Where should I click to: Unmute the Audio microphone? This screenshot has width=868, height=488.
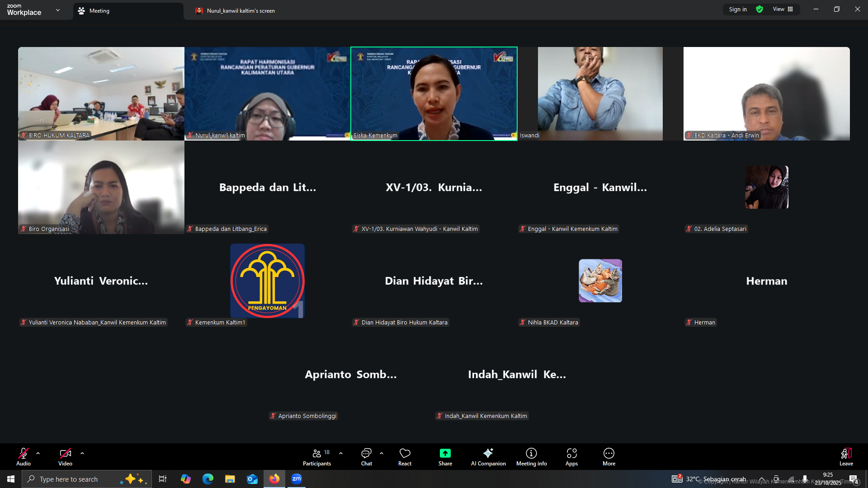[x=24, y=456]
